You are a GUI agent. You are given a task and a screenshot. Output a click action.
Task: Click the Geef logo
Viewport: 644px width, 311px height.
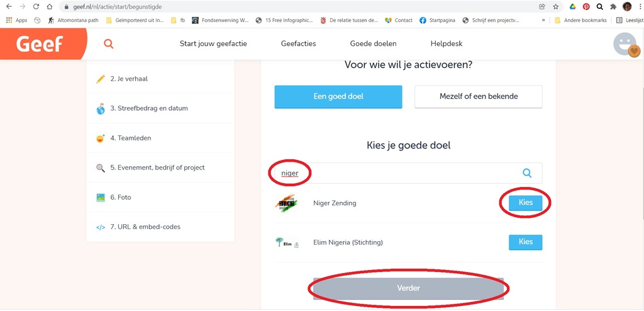pyautogui.click(x=39, y=44)
